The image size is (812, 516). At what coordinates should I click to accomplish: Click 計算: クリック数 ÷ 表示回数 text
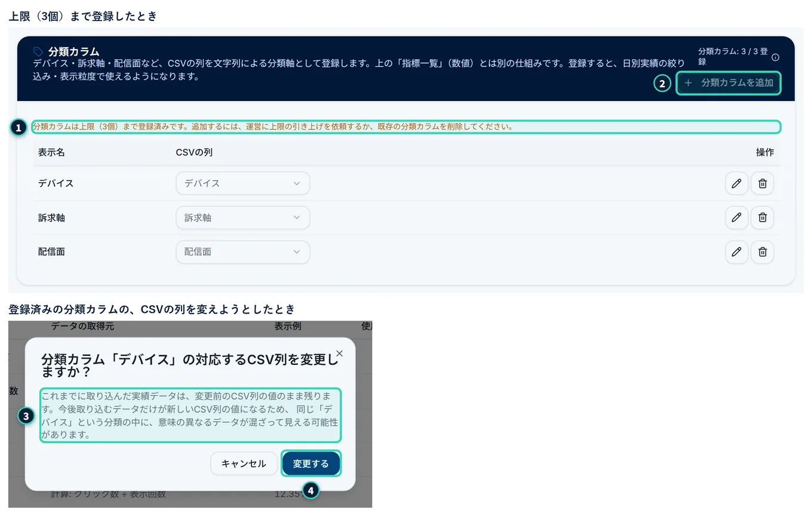click(108, 494)
